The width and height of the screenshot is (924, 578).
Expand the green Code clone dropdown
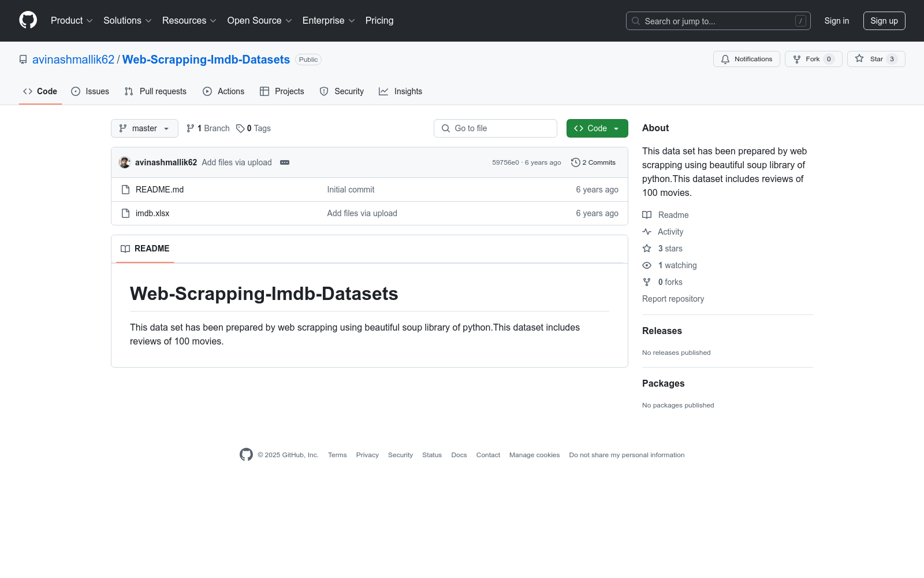(597, 128)
